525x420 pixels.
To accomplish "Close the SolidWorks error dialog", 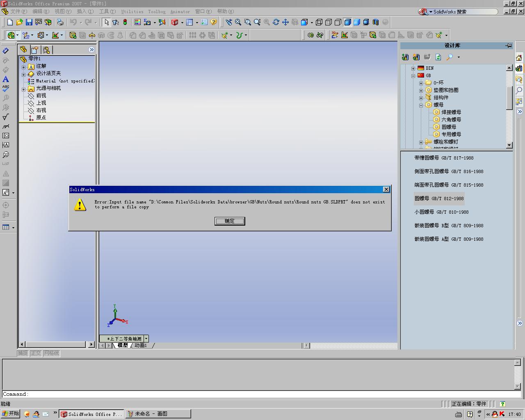I will [x=386, y=189].
